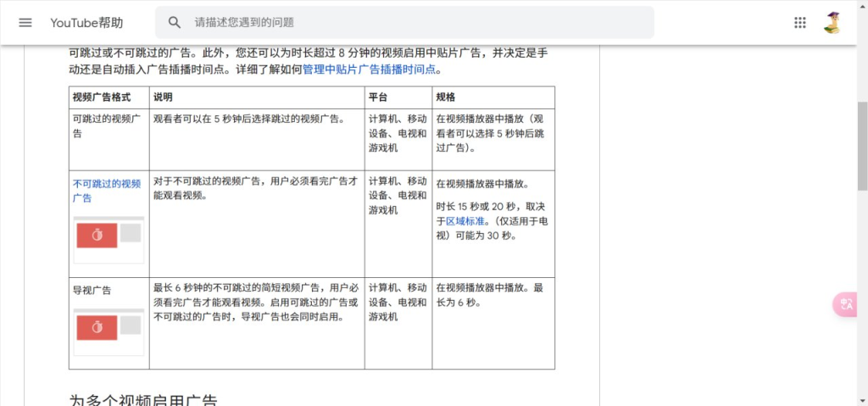Click the 为多个视频启用广告 heading
868x406 pixels.
[144, 400]
